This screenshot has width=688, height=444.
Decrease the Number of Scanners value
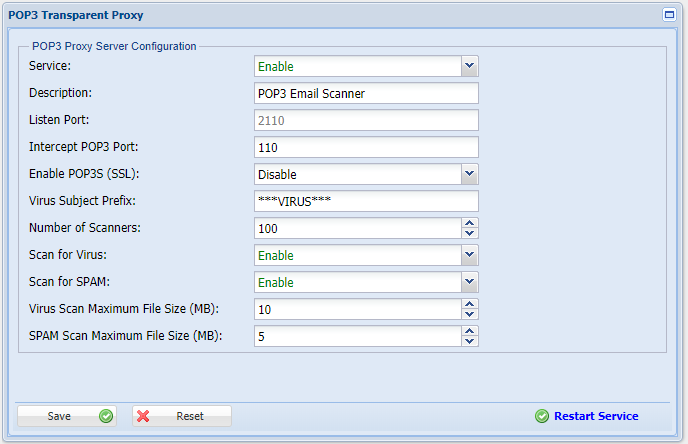470,233
